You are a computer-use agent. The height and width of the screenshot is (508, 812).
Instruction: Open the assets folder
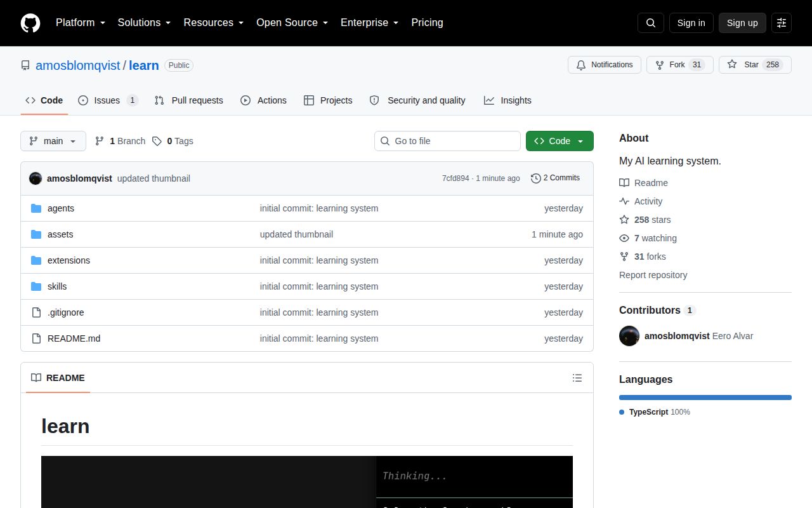click(60, 234)
